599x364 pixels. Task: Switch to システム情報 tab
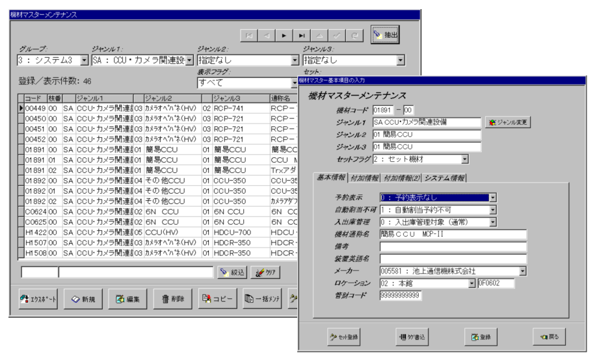444,178
